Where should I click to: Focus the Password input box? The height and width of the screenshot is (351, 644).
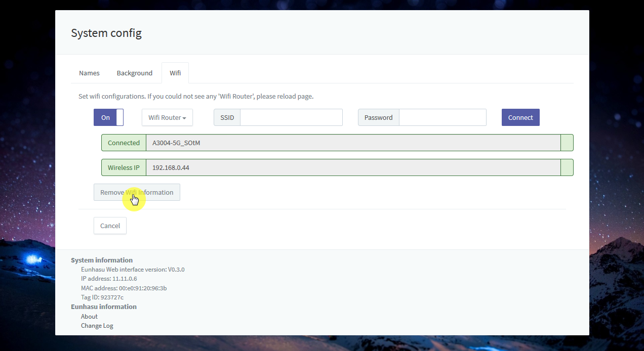(442, 117)
